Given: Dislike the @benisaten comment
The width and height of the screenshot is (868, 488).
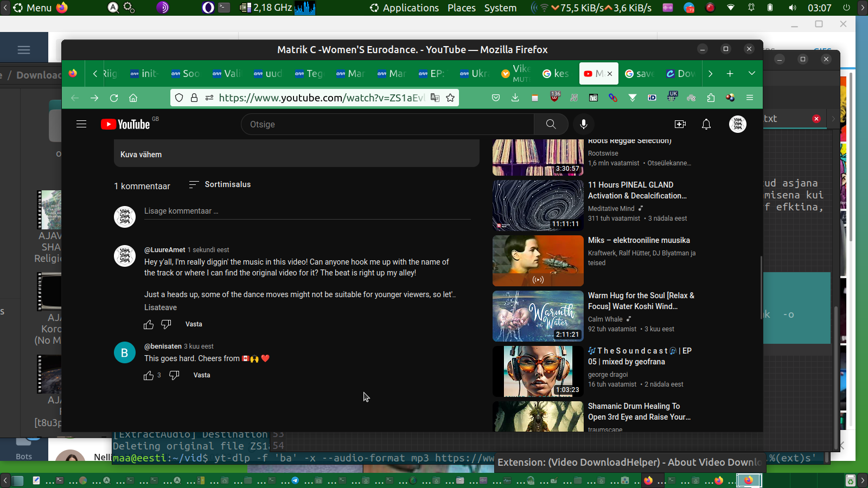Looking at the screenshot, I should pos(174,375).
